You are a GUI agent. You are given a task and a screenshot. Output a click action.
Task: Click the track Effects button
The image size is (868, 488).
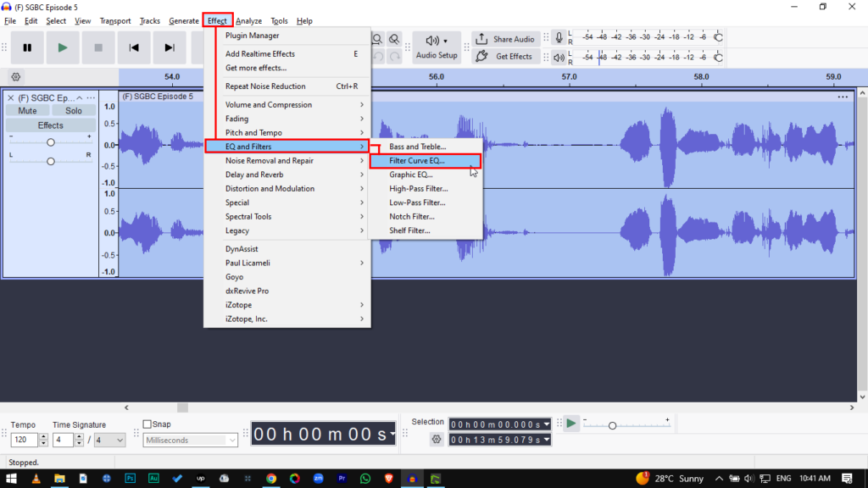pyautogui.click(x=50, y=125)
